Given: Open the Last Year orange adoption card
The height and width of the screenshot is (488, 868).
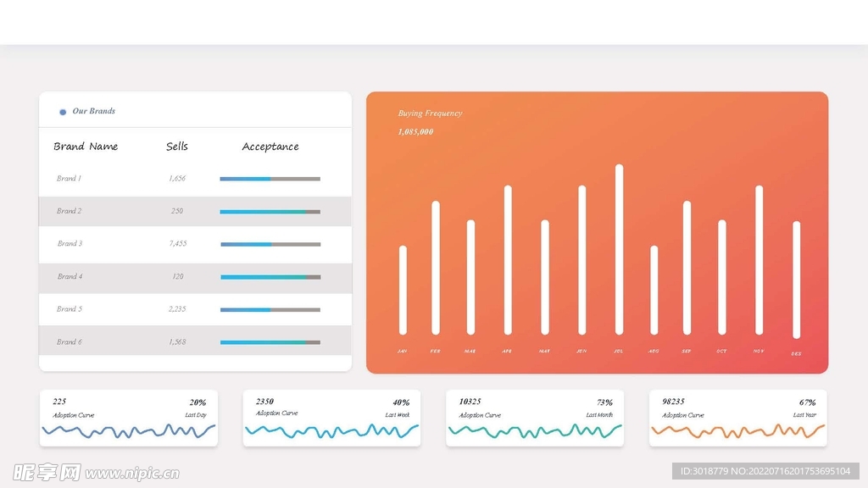Looking at the screenshot, I should click(x=738, y=418).
